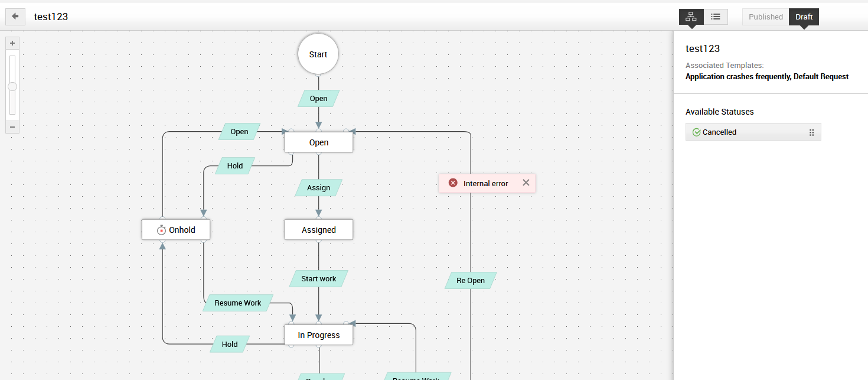Open the Published tab
The height and width of the screenshot is (380, 868).
click(766, 17)
